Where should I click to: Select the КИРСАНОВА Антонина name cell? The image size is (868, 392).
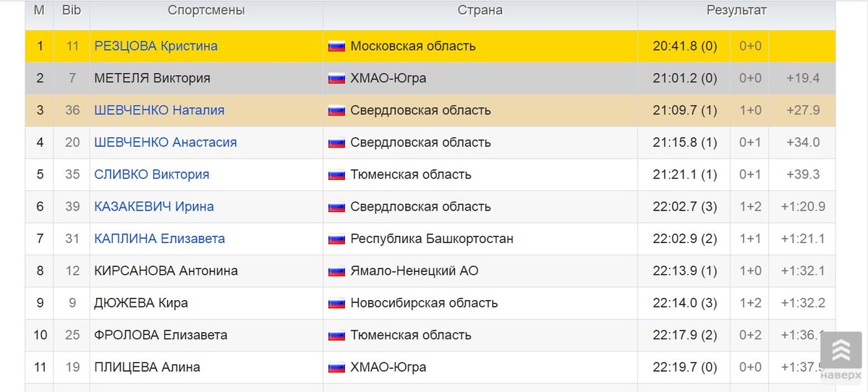[206, 271]
